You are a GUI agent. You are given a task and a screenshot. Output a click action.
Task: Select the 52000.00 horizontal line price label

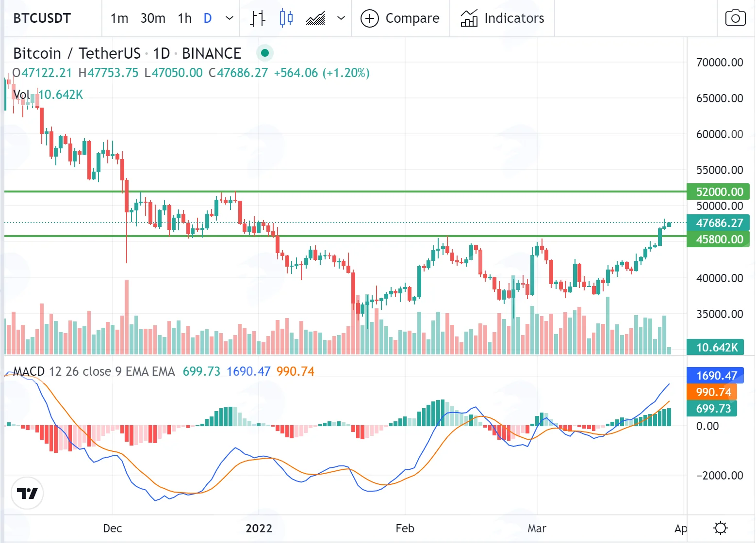(x=718, y=192)
